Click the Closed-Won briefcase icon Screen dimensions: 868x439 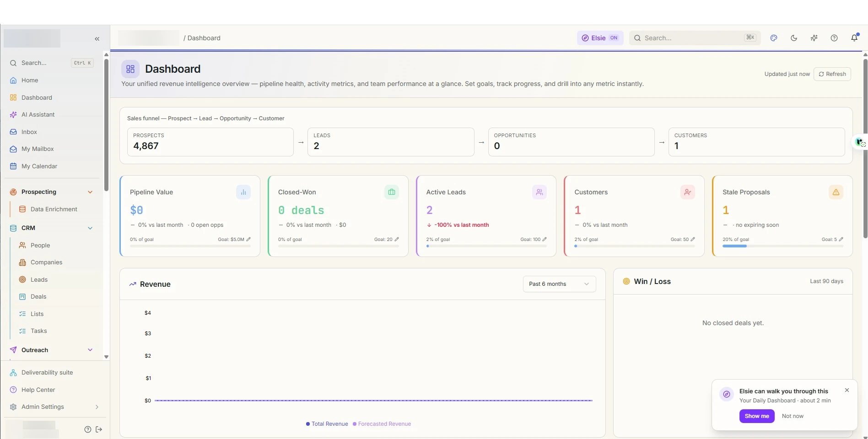click(x=392, y=192)
